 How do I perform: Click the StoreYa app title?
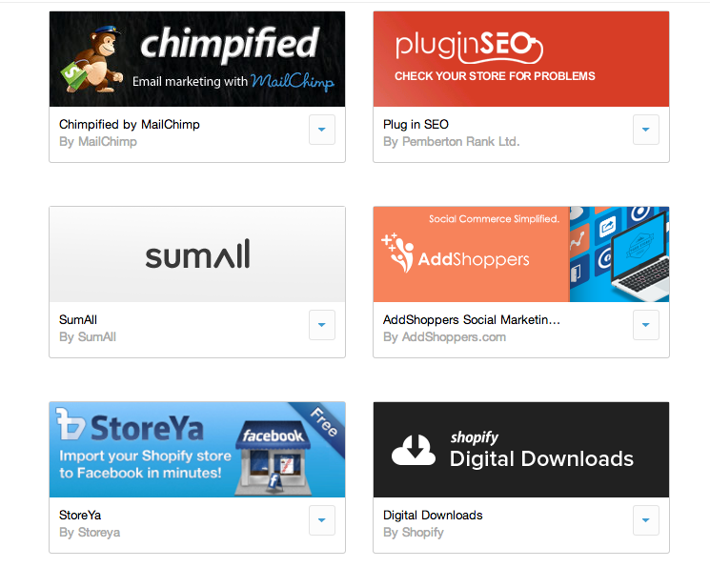(80, 516)
